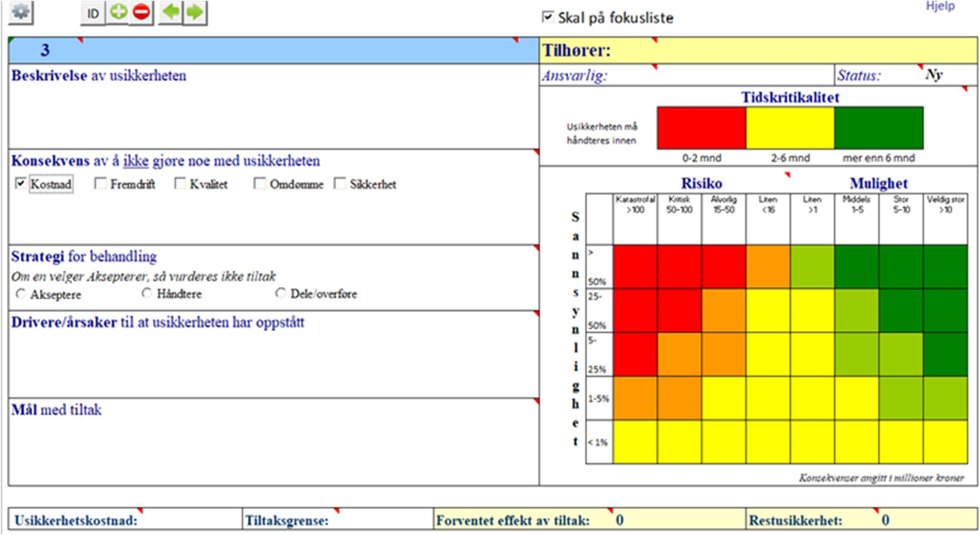Viewport: 980px width, 535px height.
Task: Click the green plus add icon
Action: click(118, 12)
